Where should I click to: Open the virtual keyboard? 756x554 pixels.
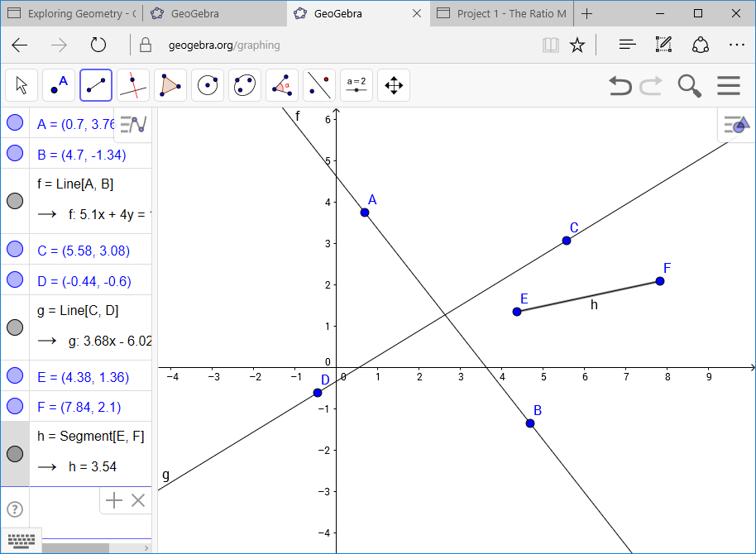tap(21, 539)
